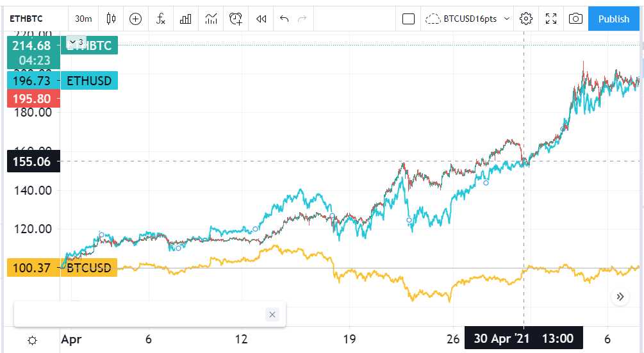Select the layout square icon

click(x=408, y=19)
